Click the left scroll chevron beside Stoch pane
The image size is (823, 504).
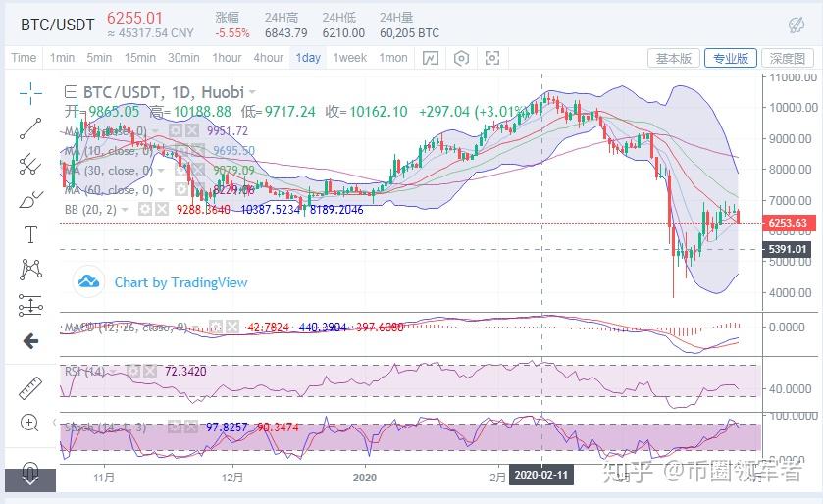(x=54, y=422)
